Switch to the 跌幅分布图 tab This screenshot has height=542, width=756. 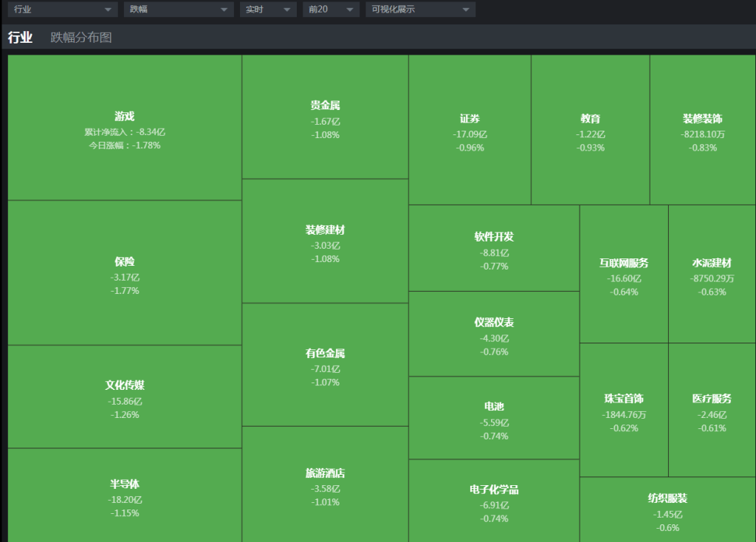tap(81, 37)
